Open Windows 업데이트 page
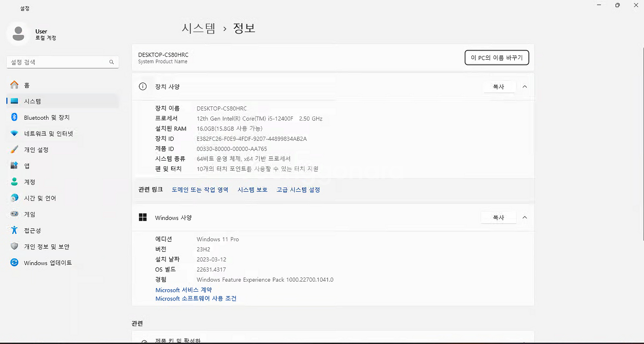 63,263
